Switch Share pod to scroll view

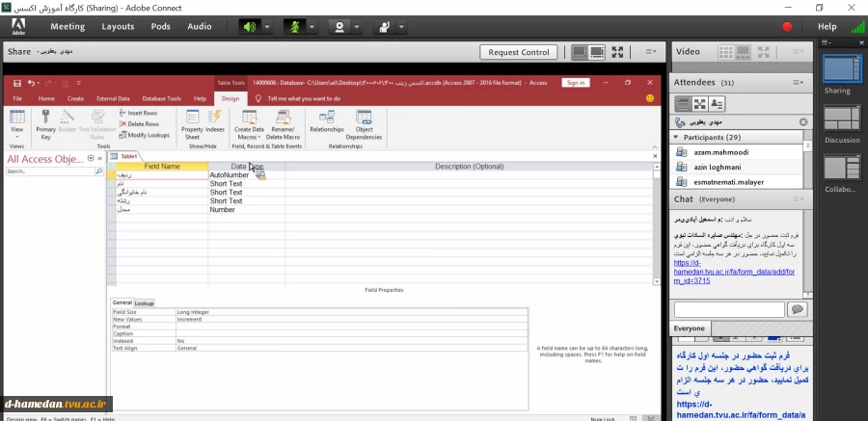point(597,52)
